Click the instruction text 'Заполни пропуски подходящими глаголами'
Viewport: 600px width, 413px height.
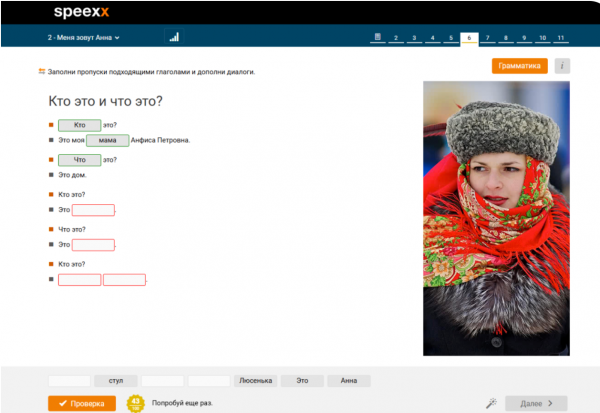click(x=119, y=72)
